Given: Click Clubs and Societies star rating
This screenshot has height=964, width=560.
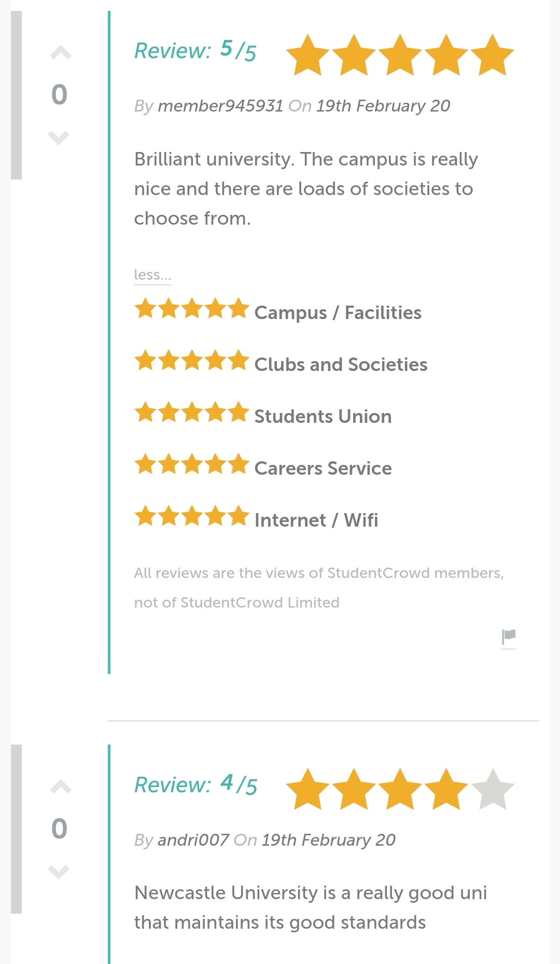Looking at the screenshot, I should point(192,361).
